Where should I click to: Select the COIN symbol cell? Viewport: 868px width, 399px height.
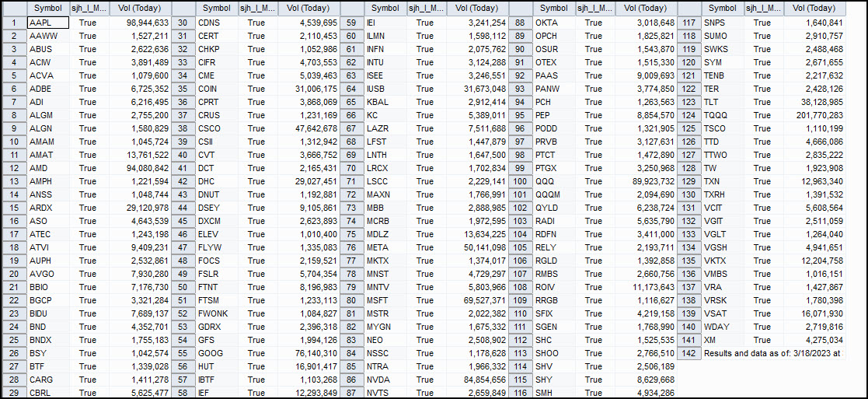point(217,89)
